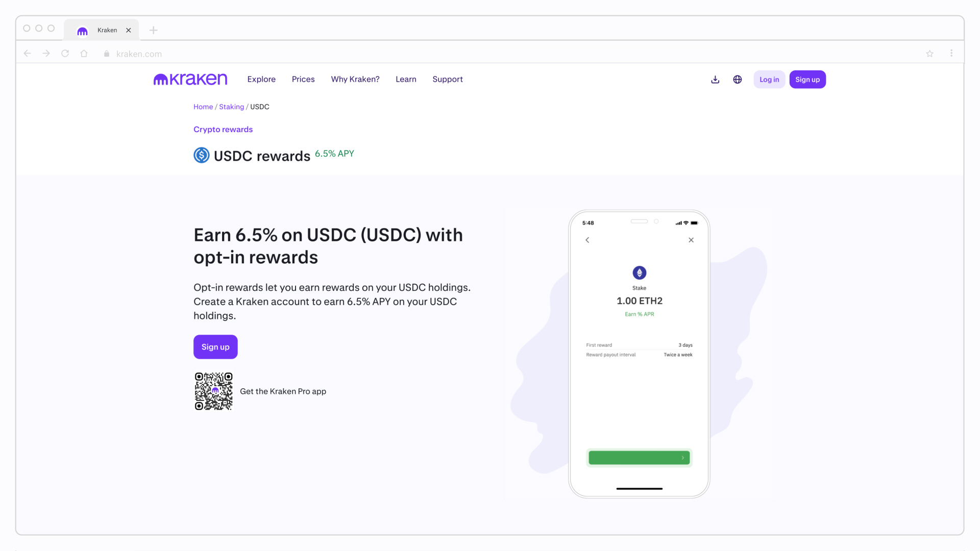Click the QR code icon

pyautogui.click(x=213, y=391)
